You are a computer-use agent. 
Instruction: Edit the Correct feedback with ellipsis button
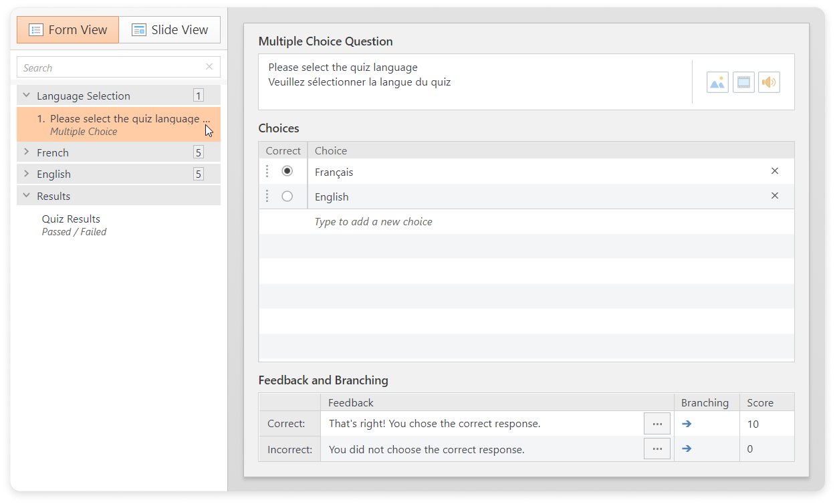(657, 424)
